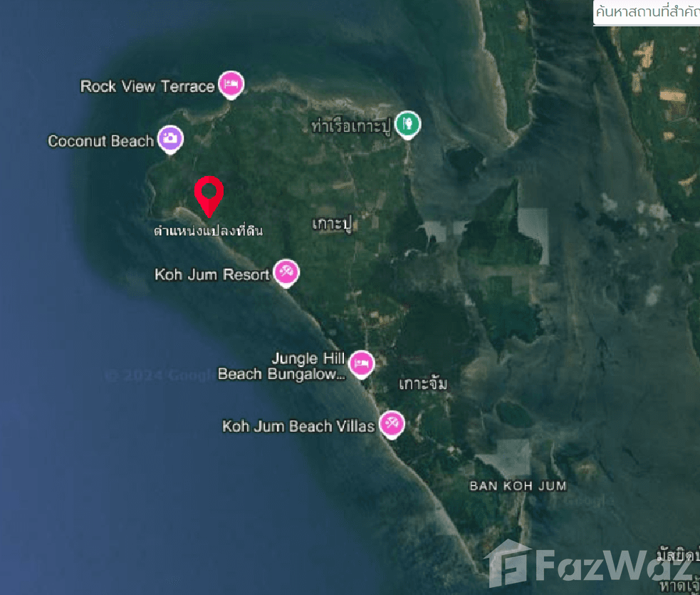This screenshot has width=700, height=595.
Task: Click the ตำแหน่งแปลงที่ดิน caption under red pin
Action: point(208,230)
